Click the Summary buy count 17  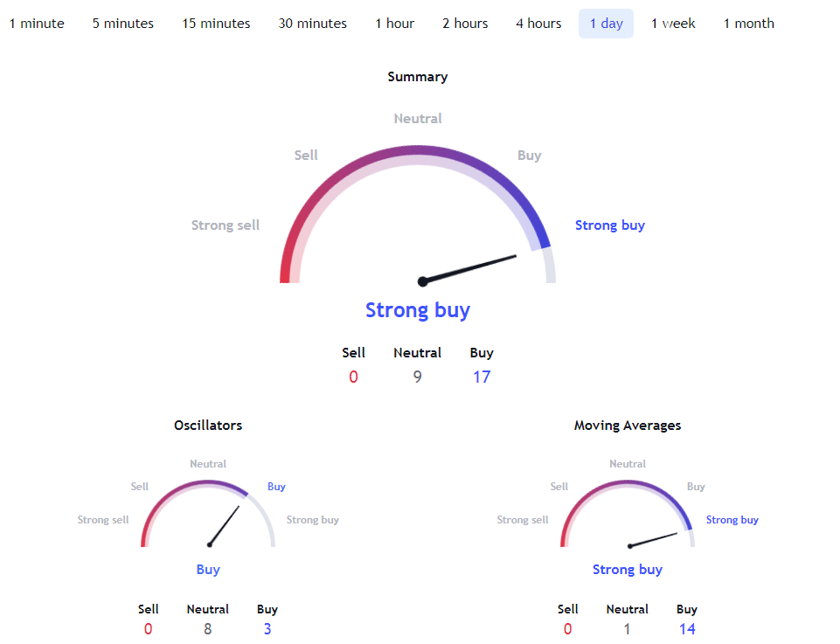click(482, 377)
